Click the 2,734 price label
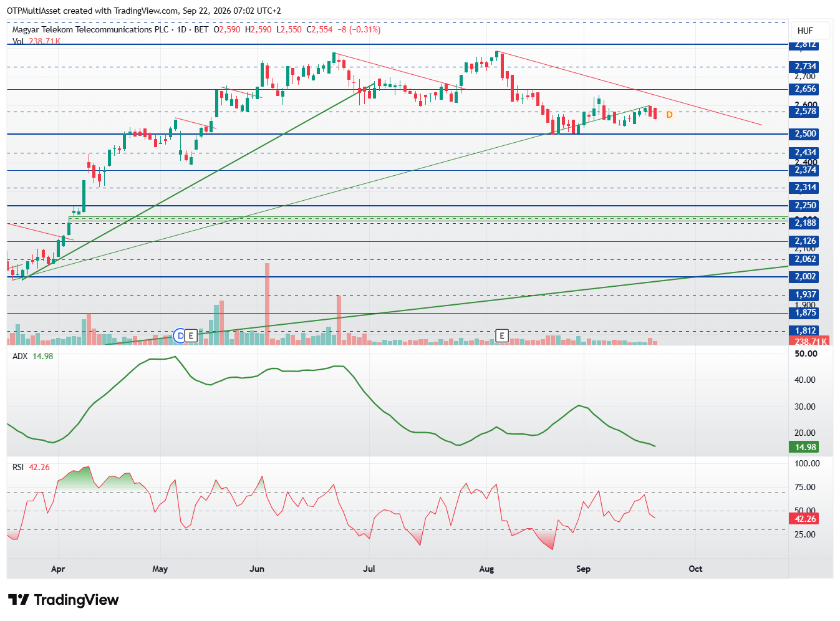 pyautogui.click(x=805, y=67)
